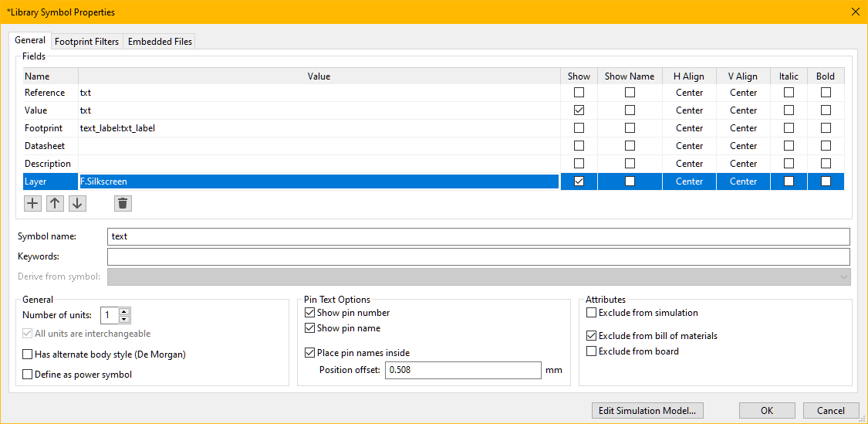Viewport: 868px width, 424px height.
Task: Switch to the Footprint Filters tab
Action: (x=86, y=42)
